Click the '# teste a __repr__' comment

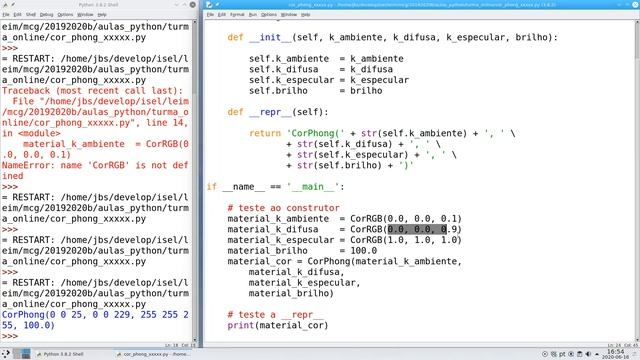pos(276,315)
